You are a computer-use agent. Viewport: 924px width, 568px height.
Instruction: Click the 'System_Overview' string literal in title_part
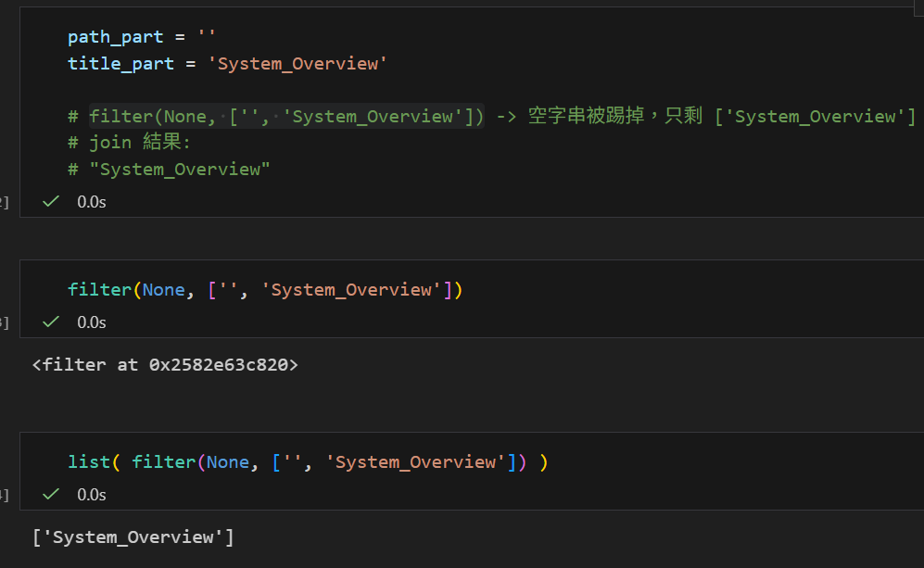tap(297, 63)
